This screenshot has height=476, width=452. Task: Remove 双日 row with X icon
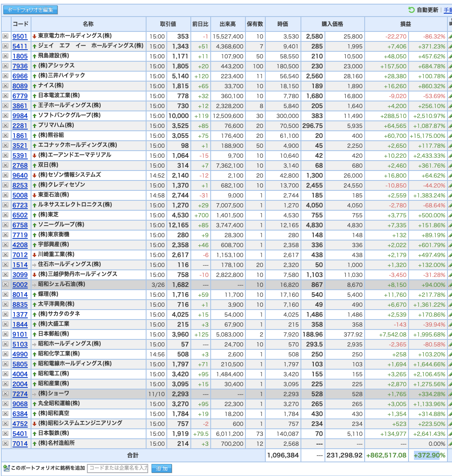point(5,166)
